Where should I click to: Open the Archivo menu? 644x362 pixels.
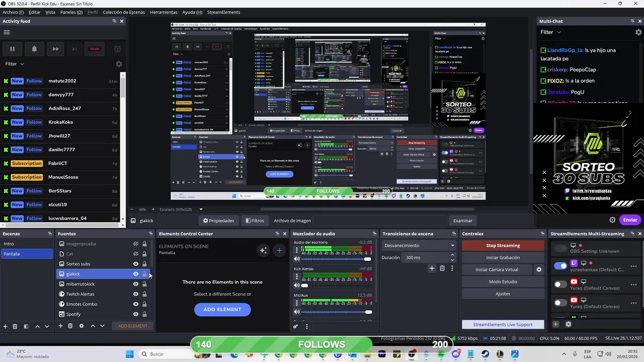coord(13,12)
